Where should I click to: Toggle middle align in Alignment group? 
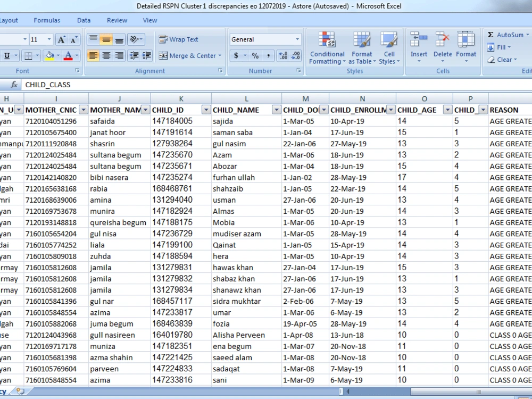(x=106, y=39)
